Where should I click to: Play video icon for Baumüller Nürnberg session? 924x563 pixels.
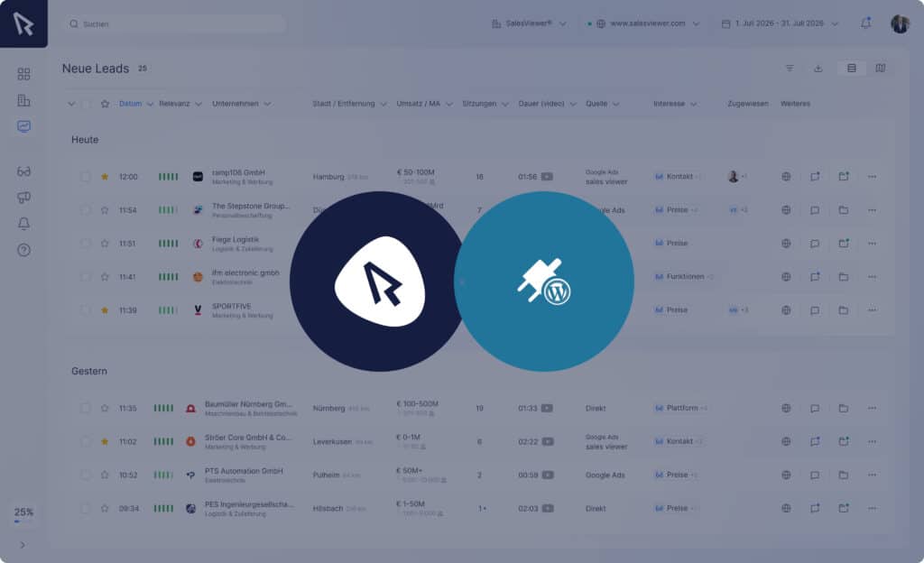[x=548, y=408]
